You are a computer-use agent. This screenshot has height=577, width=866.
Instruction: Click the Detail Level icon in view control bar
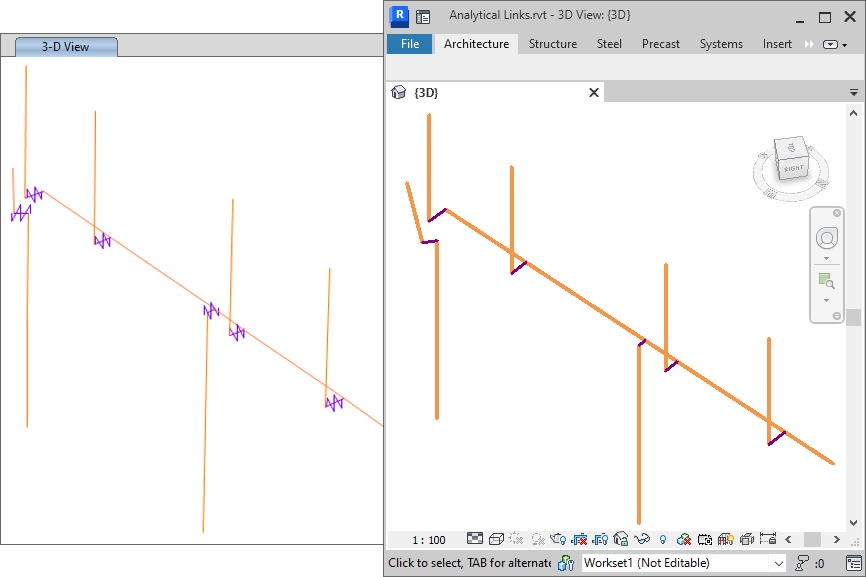click(x=475, y=540)
